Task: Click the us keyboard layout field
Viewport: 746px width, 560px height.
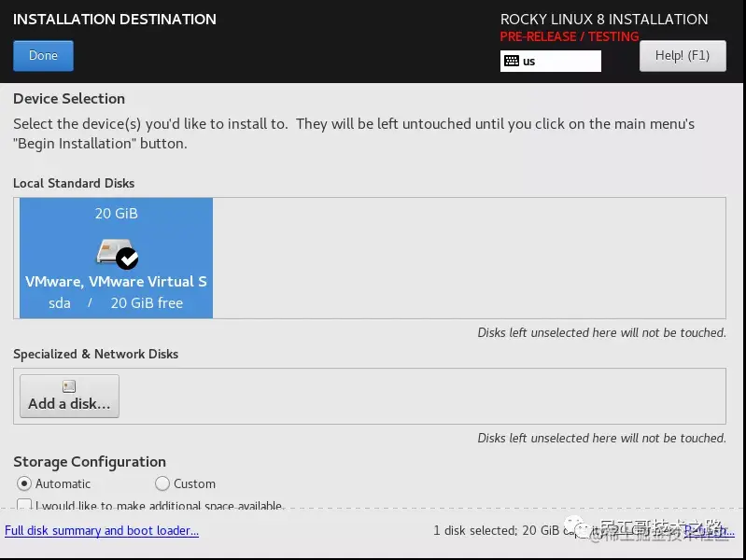Action: click(x=551, y=61)
